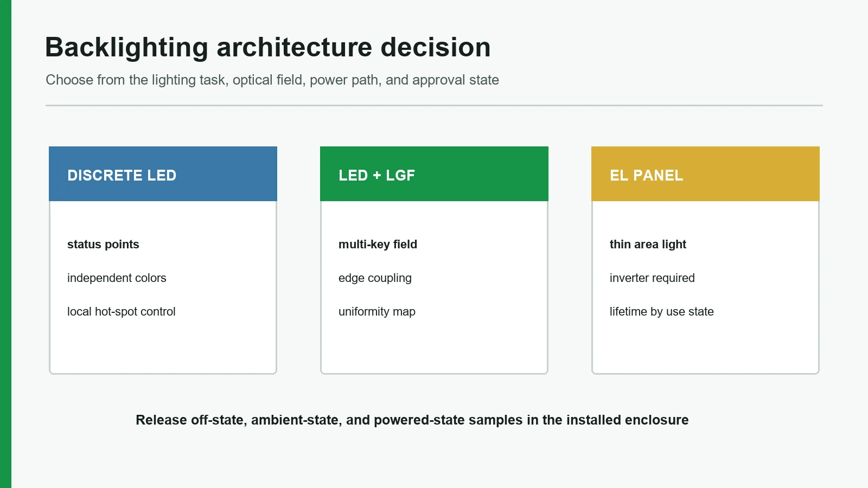Screen dimensions: 868x488
Task: Click the Release off-state samples footer sentence
Action: [x=412, y=420]
